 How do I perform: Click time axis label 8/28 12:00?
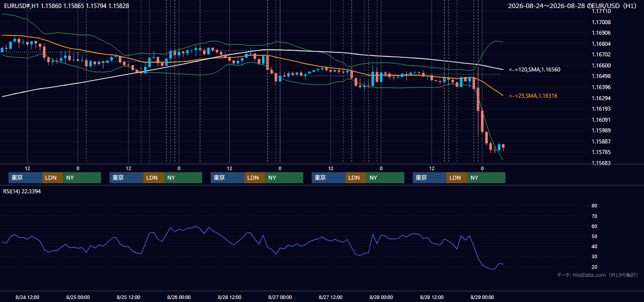[x=431, y=297]
